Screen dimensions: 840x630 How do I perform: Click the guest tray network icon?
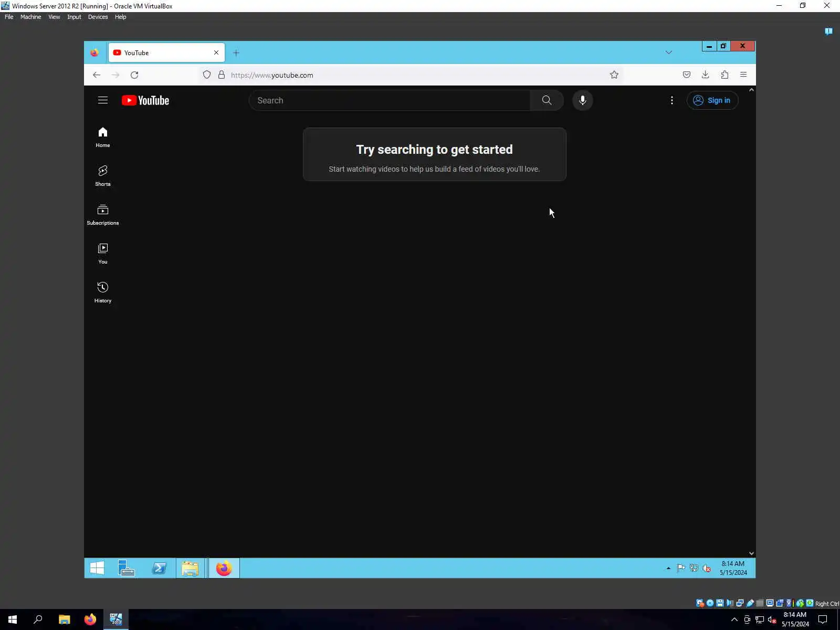[x=694, y=568]
